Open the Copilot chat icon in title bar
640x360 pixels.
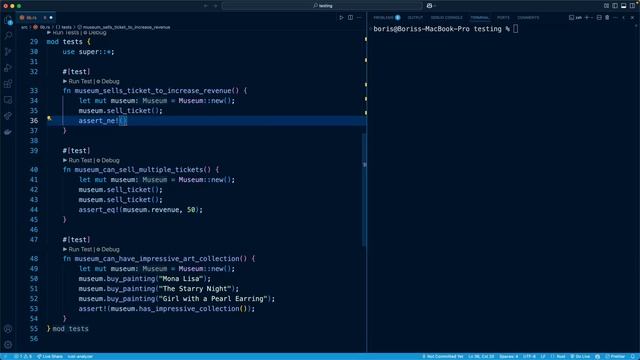[429, 6]
